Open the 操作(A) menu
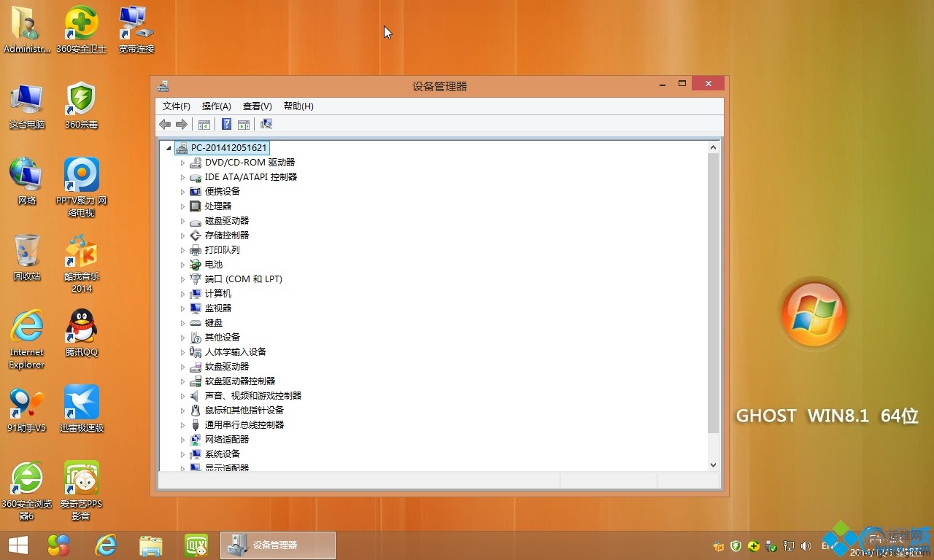Screen dimensions: 934x560 click(x=217, y=106)
